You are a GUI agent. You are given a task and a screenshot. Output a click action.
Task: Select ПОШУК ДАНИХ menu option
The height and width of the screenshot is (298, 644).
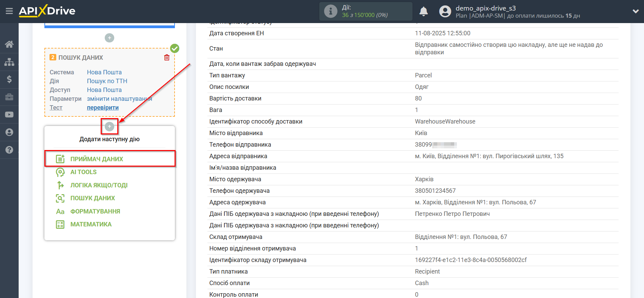click(93, 198)
